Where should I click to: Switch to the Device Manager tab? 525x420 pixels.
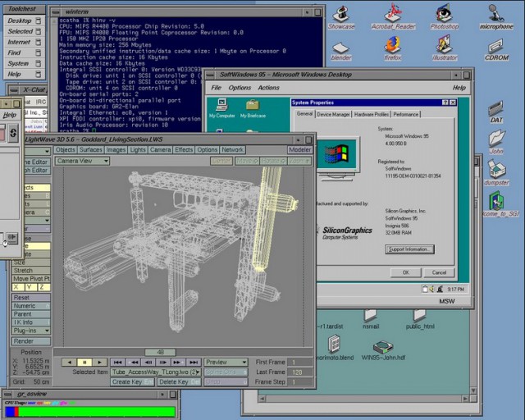pos(333,114)
